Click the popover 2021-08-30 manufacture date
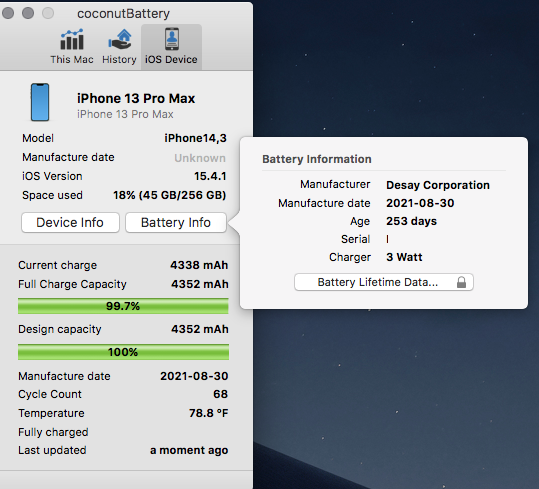539x489 pixels. point(420,203)
